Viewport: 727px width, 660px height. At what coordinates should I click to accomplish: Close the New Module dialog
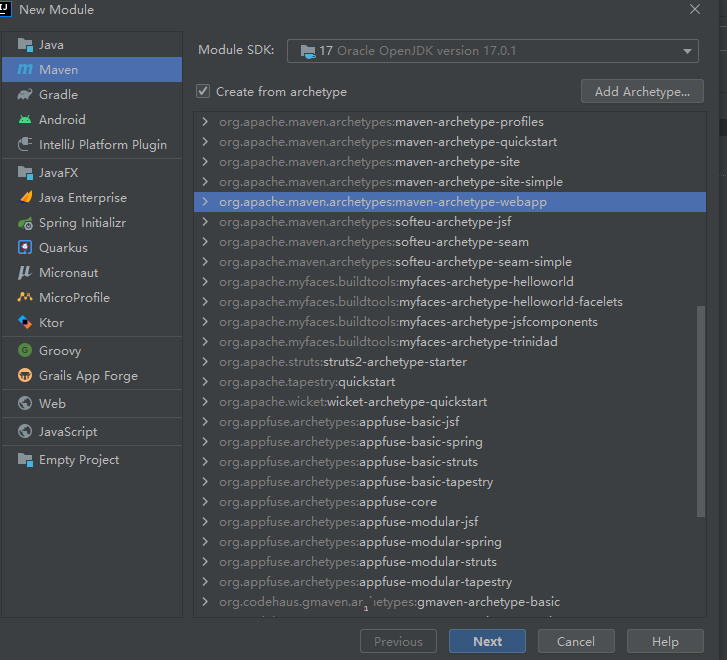695,9
